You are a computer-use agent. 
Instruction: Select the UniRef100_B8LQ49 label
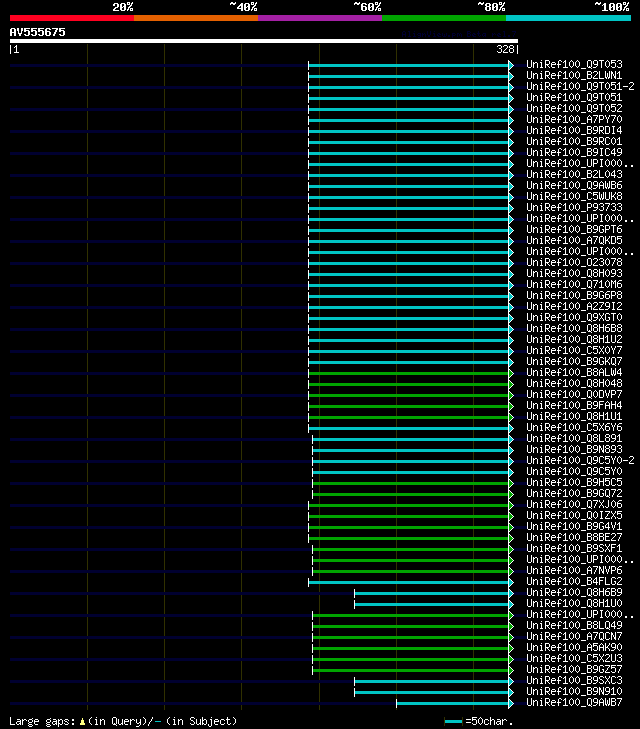(574, 625)
